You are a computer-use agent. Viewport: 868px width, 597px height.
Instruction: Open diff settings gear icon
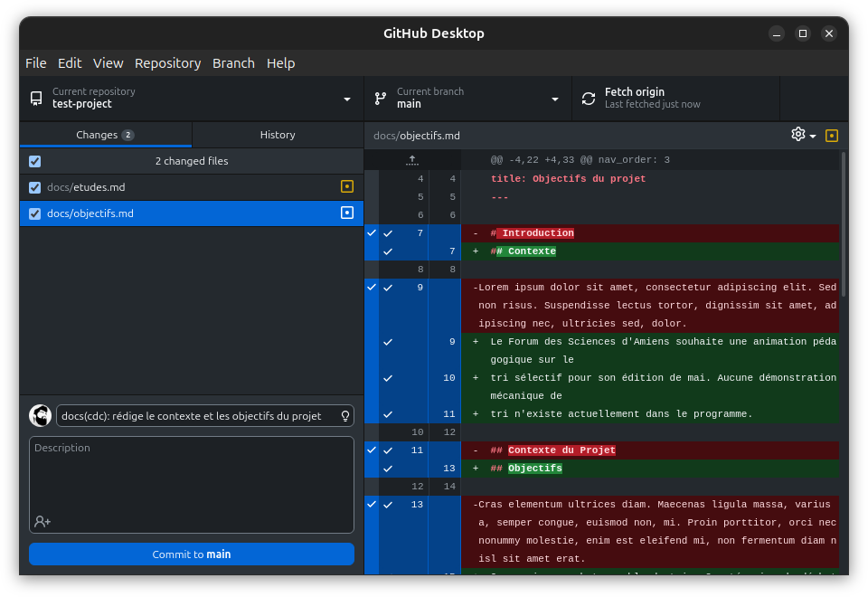point(797,135)
